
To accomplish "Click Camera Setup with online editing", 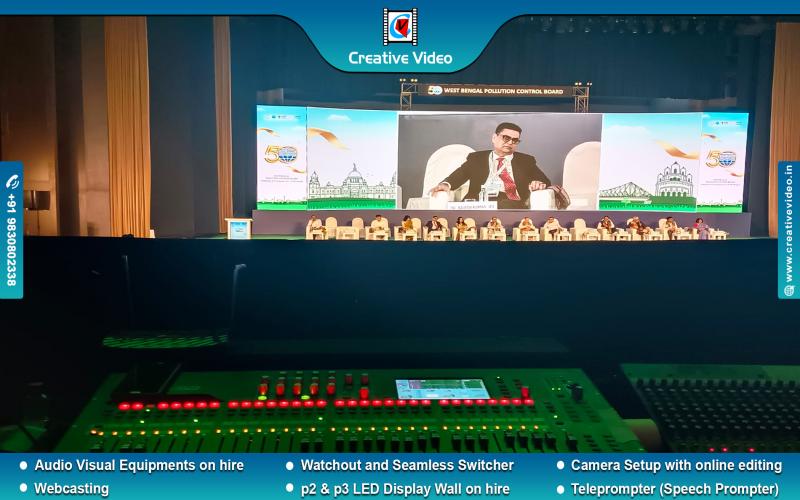I will click(676, 465).
